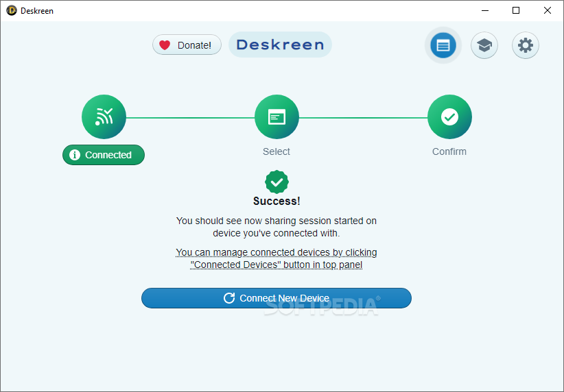
Task: Maximize the Deskreen window
Action: pos(516,10)
